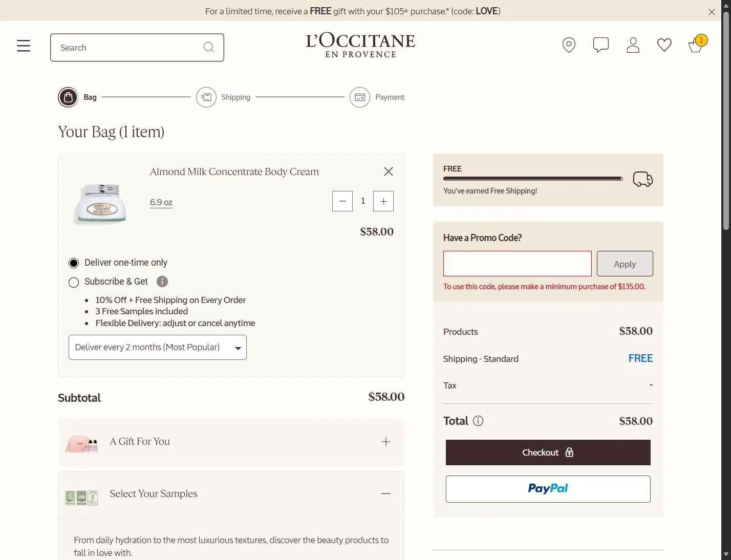
Task: Collapse the Select Your Samples section
Action: pos(386,493)
